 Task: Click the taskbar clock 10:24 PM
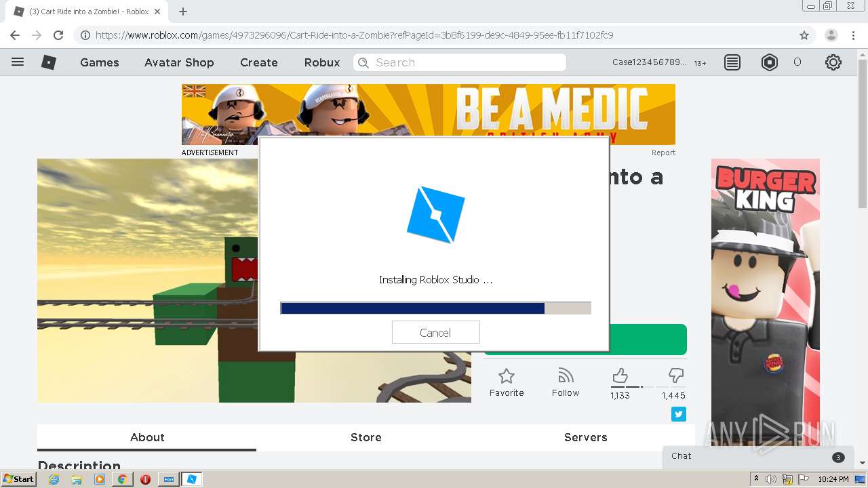(x=833, y=479)
